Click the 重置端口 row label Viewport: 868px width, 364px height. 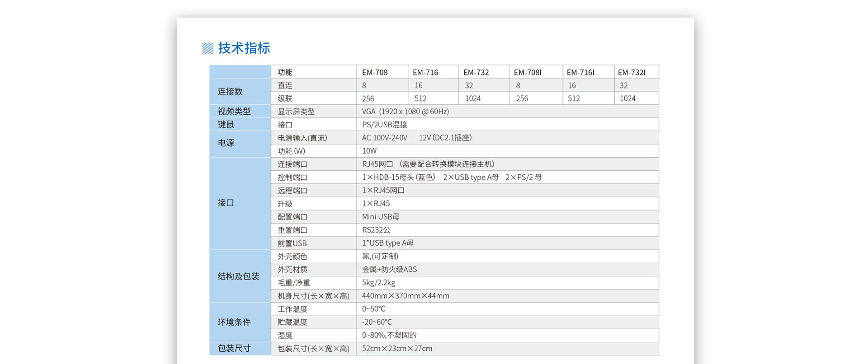(292, 230)
